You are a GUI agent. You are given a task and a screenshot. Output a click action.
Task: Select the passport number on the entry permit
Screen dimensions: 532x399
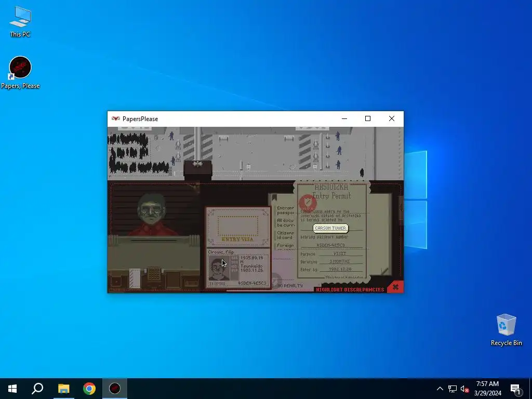click(x=330, y=245)
